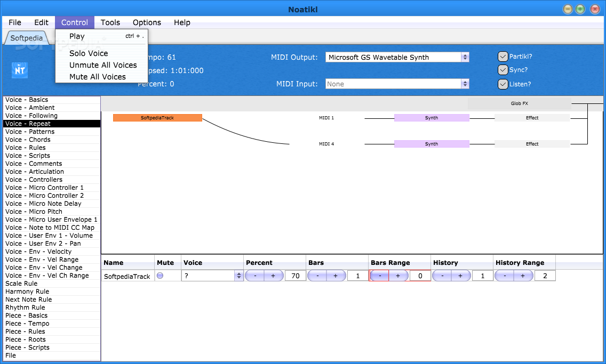The width and height of the screenshot is (606, 364).
Task: Select the File item in view list
Action: click(x=52, y=355)
